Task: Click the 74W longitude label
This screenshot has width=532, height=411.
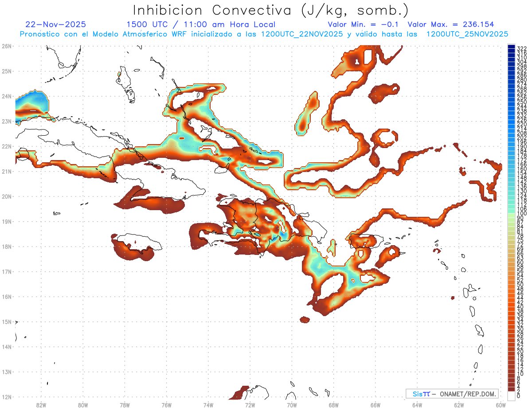Action: tap(208, 405)
